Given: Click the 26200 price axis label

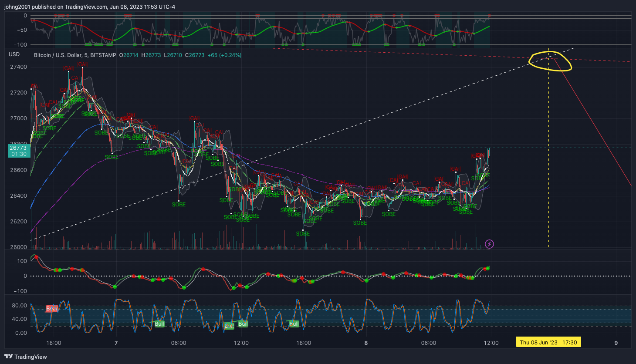Looking at the screenshot, I should (18, 222).
